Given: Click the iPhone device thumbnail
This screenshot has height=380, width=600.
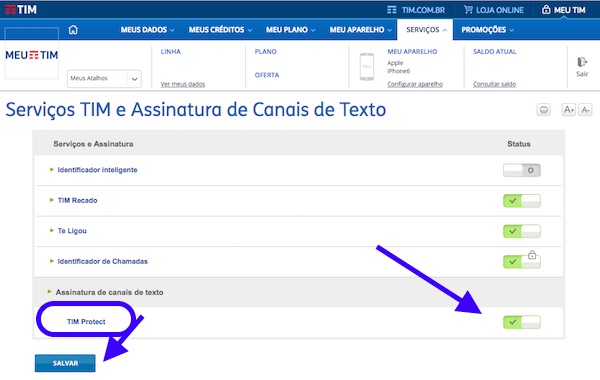Looking at the screenshot, I should (x=367, y=67).
